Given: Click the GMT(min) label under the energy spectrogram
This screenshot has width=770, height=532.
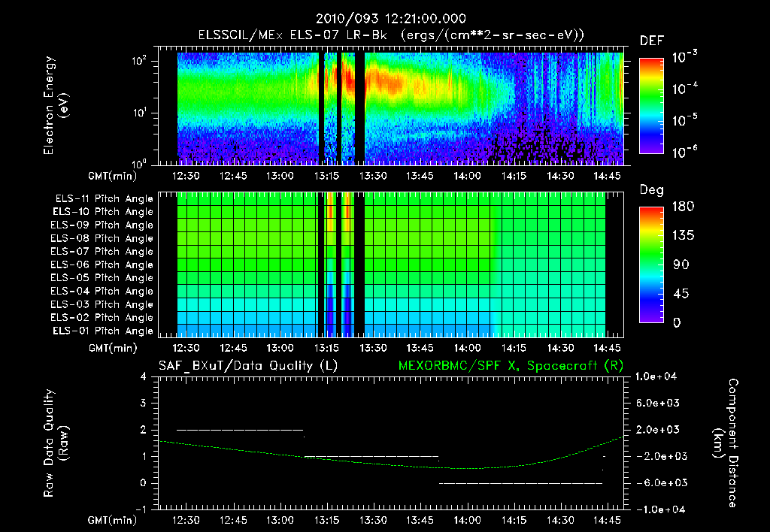Looking at the screenshot, I should (x=113, y=176).
